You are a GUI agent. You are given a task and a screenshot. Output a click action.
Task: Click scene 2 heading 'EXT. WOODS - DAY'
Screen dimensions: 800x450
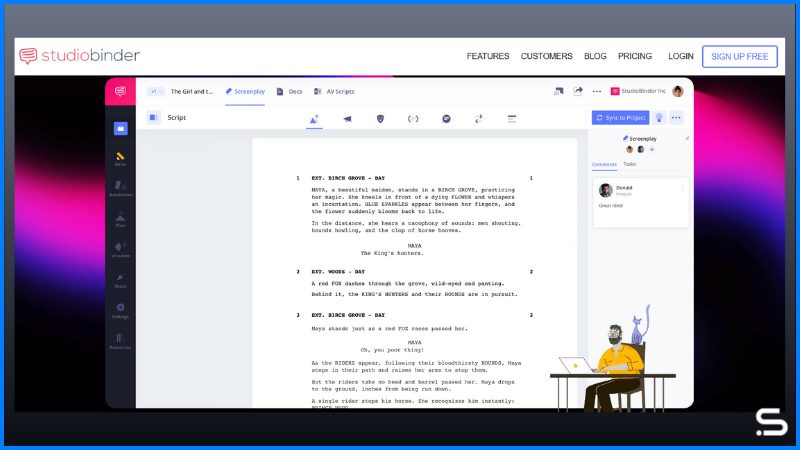point(338,272)
